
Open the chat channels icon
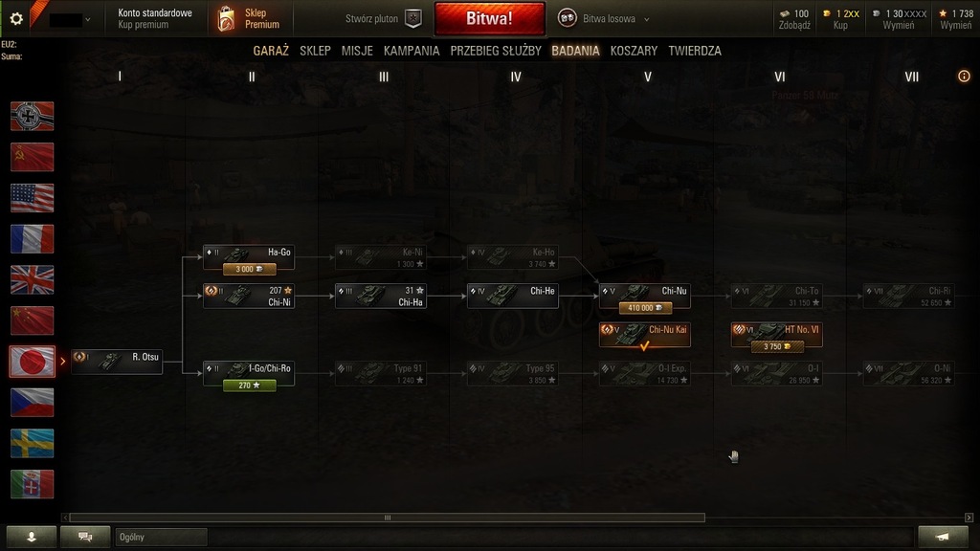pos(85,537)
